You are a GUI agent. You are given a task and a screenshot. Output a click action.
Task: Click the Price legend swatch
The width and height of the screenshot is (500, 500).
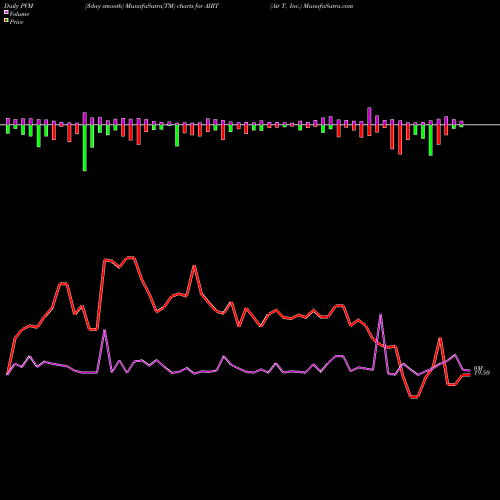click(6, 20)
